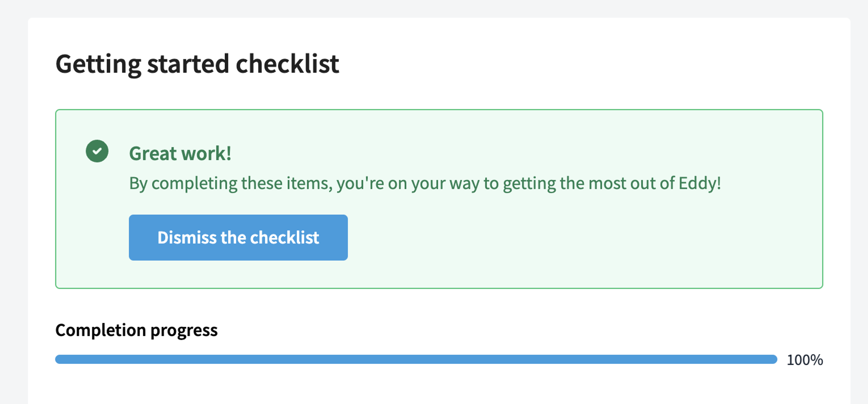
Task: Select the Great work! heading
Action: [180, 153]
